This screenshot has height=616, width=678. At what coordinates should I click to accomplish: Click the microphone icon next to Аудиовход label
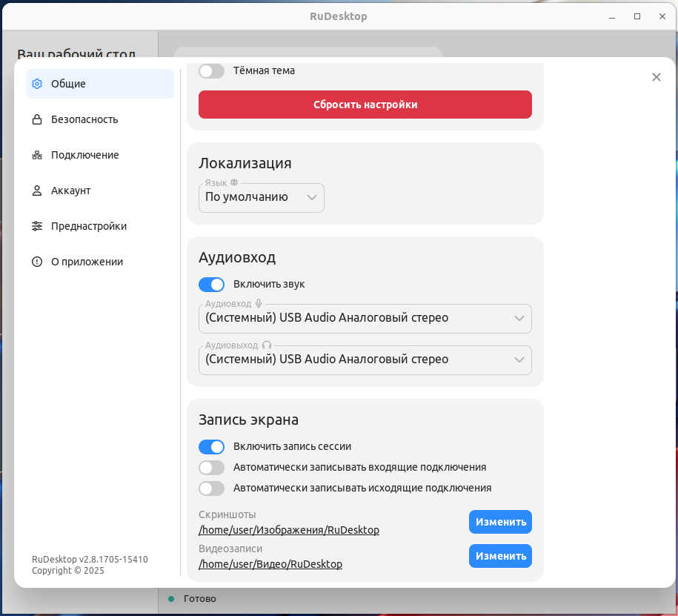259,303
